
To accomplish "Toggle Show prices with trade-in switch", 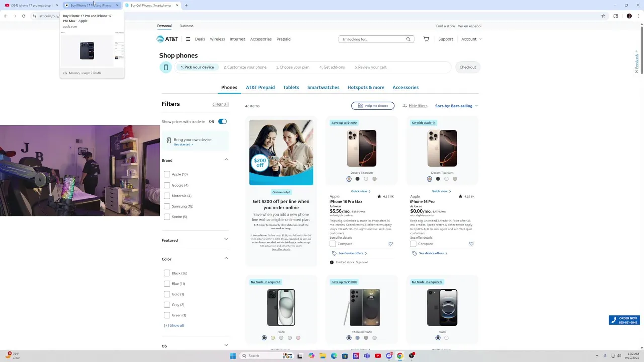I will coord(222,121).
